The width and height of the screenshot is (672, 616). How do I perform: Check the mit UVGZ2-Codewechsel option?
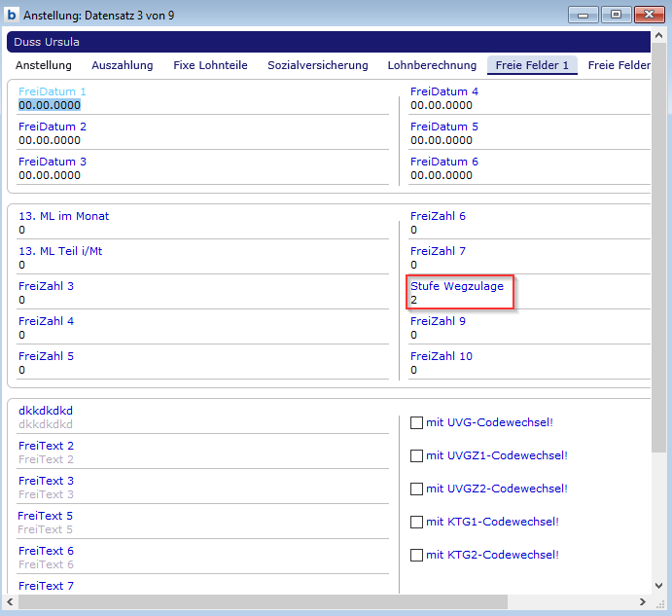417,489
